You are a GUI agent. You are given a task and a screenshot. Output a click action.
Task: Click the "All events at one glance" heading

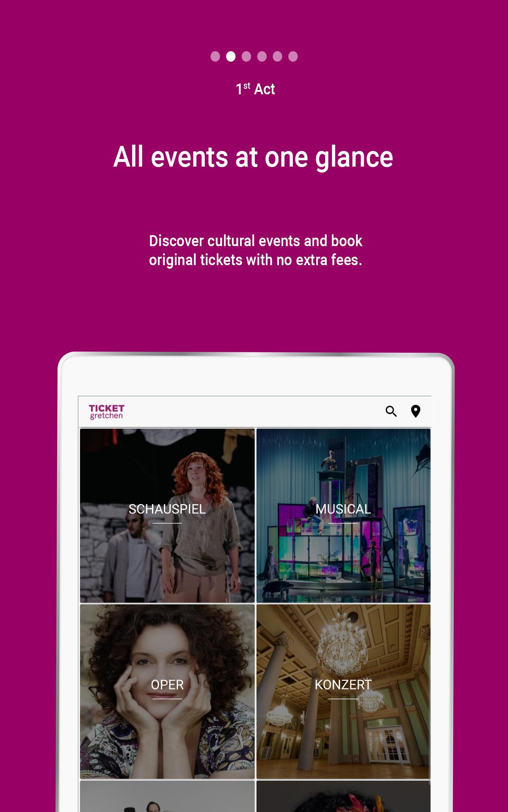[253, 157]
